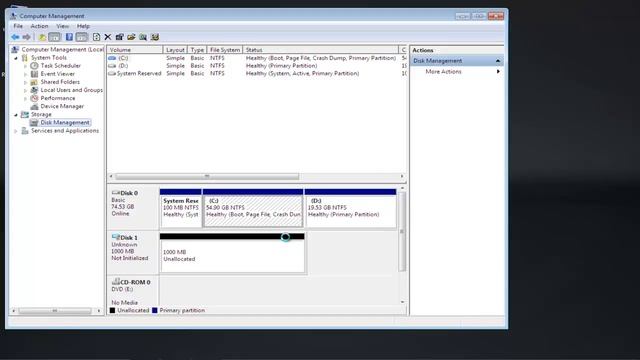Screen dimensions: 640x360
Task: Expand the Local Users and Groups arrow
Action: (25, 90)
